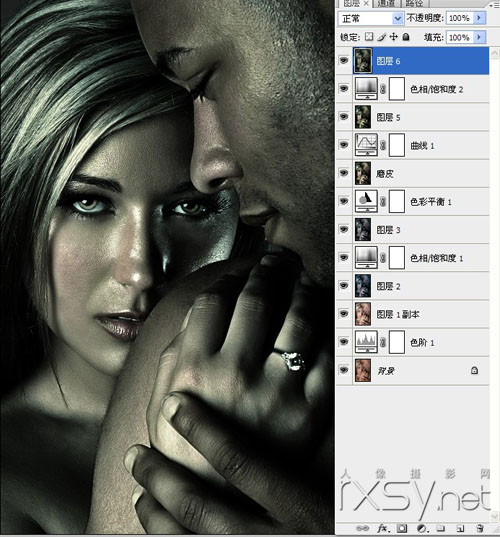Click the 色阶 1 layer mask thumbnail
Screen dimensions: 500x537
(397, 342)
